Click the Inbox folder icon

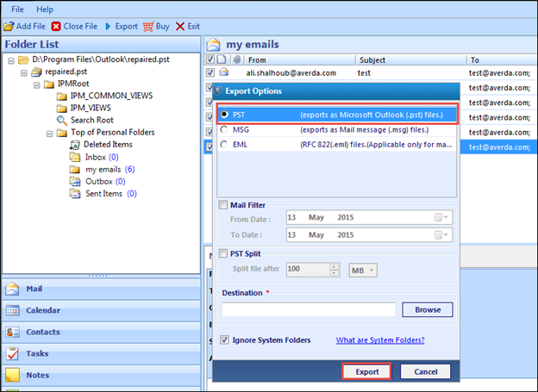pos(74,157)
